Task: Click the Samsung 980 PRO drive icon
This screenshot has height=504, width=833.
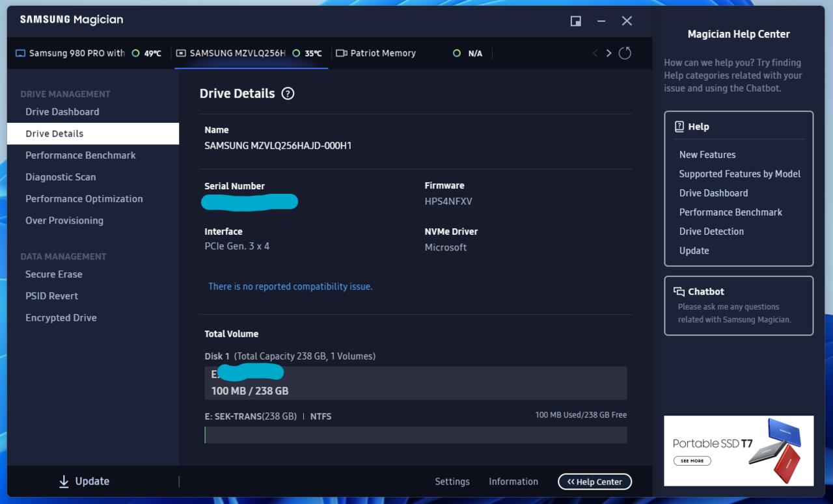Action: [x=21, y=53]
